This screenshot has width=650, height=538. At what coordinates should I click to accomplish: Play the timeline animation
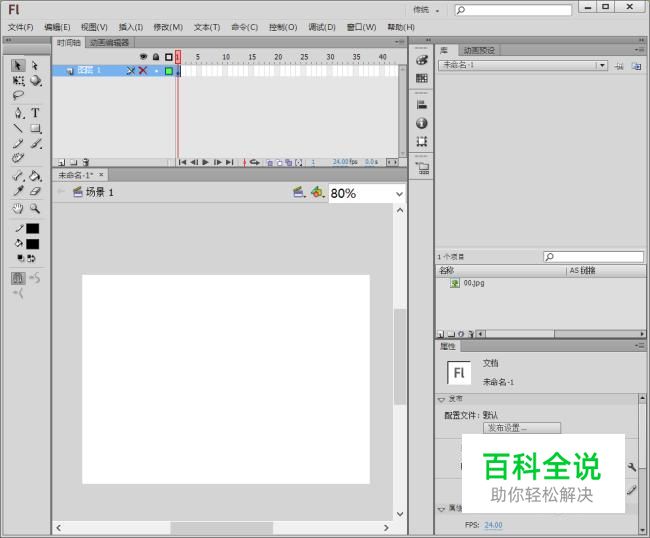pyautogui.click(x=206, y=162)
